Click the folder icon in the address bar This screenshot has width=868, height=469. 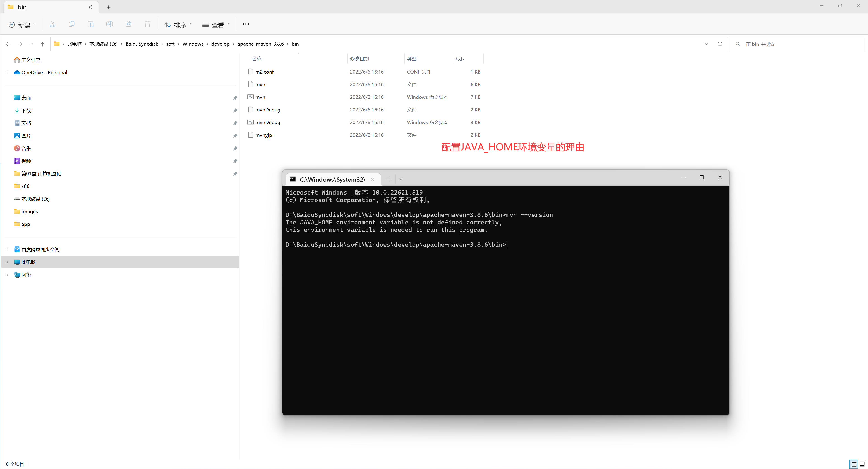point(57,44)
